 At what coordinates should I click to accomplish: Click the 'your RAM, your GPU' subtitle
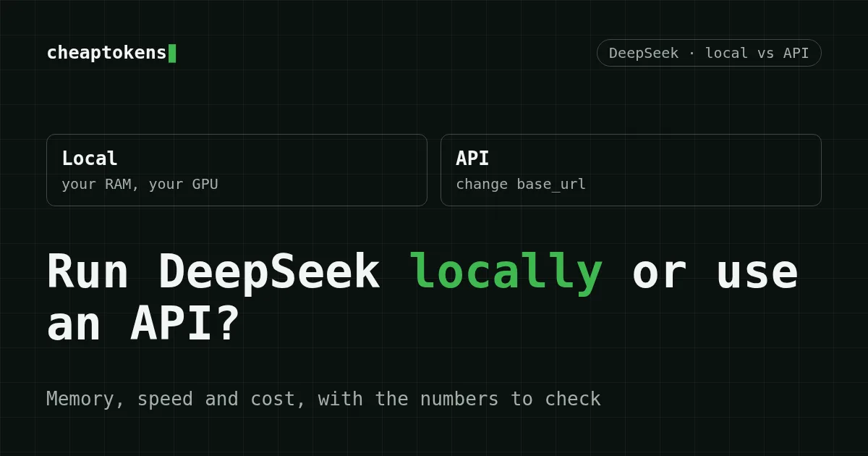point(140,184)
